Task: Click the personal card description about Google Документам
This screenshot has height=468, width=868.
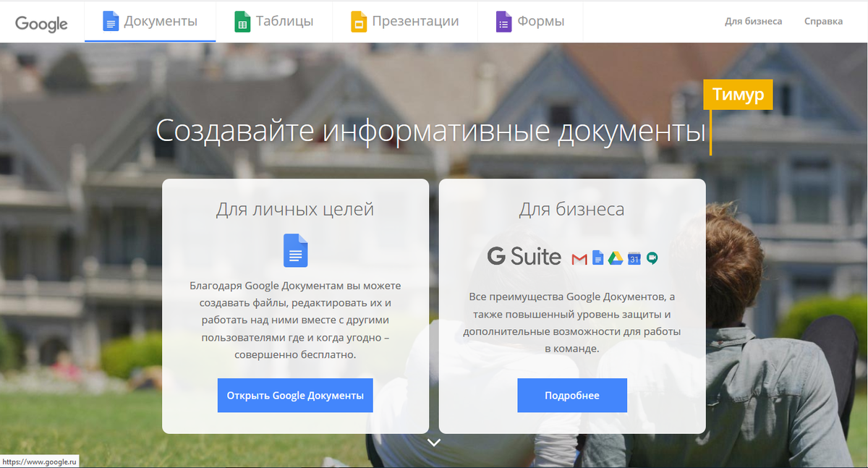Action: 295,320
